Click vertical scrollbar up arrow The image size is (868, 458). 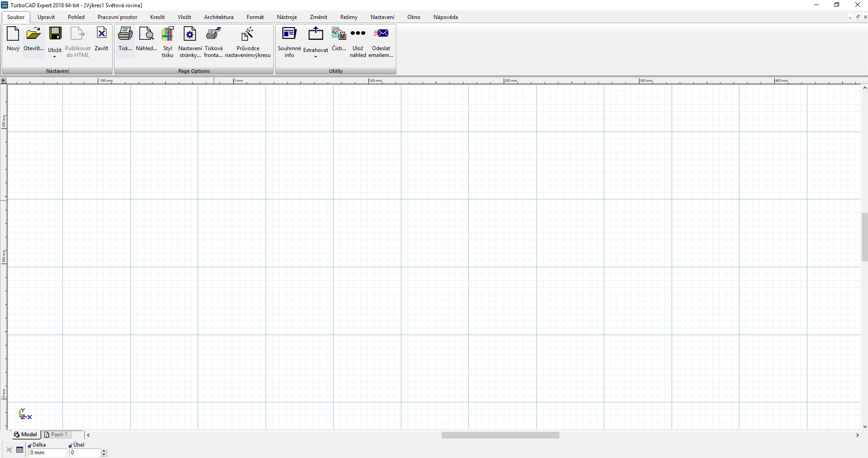(865, 88)
